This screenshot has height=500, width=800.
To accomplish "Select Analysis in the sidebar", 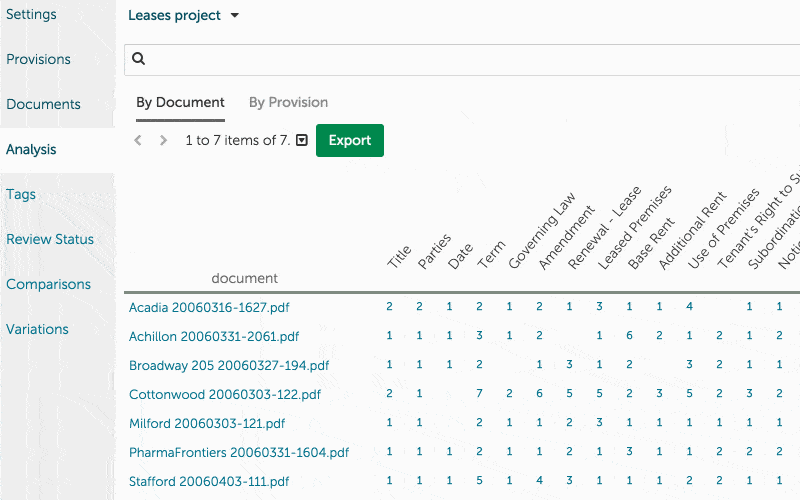I will coord(31,149).
